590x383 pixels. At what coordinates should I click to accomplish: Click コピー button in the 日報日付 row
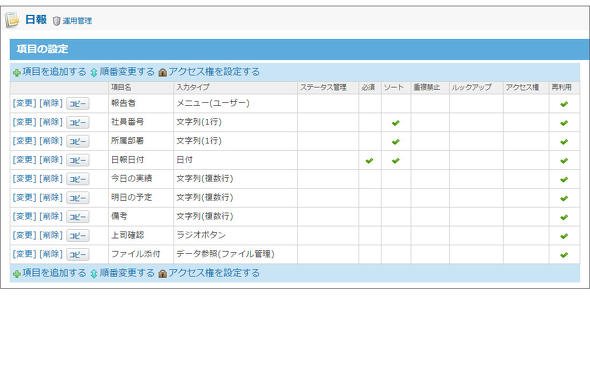tap(78, 160)
